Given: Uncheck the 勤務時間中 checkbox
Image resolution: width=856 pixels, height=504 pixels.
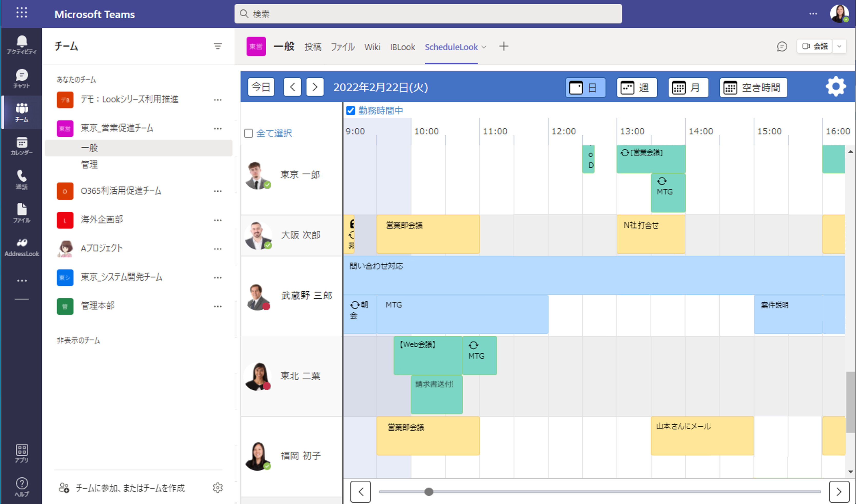Looking at the screenshot, I should coord(351,111).
